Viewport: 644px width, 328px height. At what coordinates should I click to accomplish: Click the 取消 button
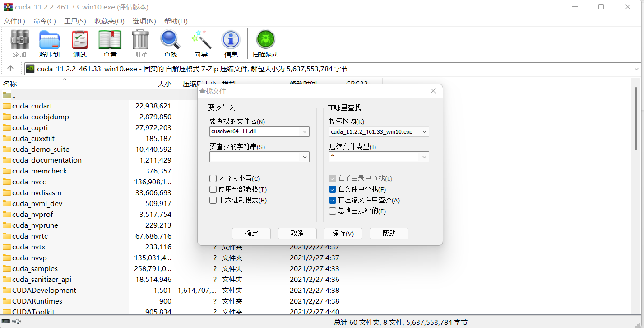(297, 233)
